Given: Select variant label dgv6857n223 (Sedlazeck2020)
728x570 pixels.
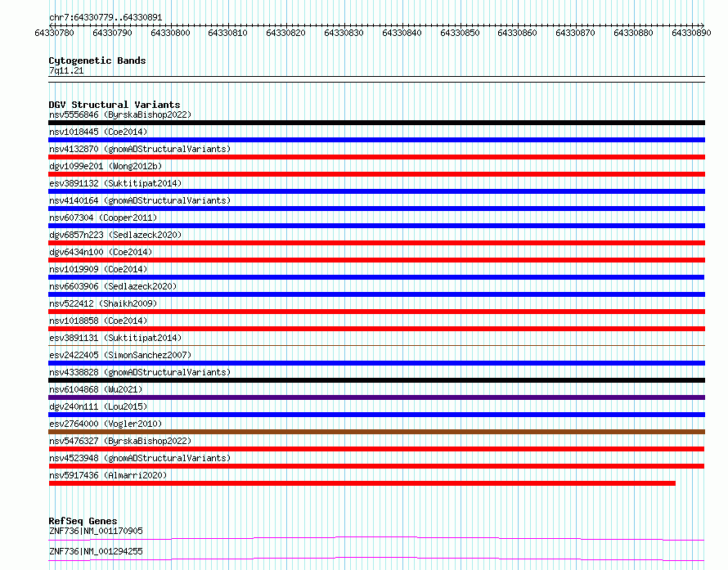Looking at the screenshot, I should [115, 235].
